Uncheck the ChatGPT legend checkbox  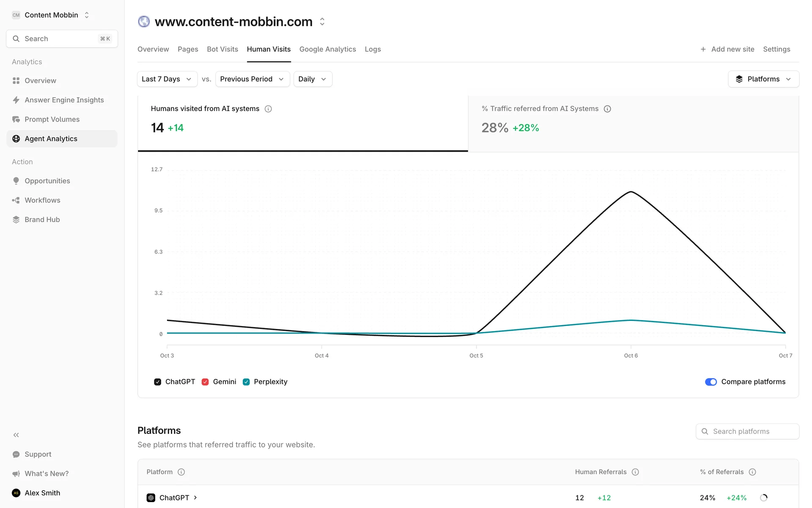pyautogui.click(x=158, y=382)
